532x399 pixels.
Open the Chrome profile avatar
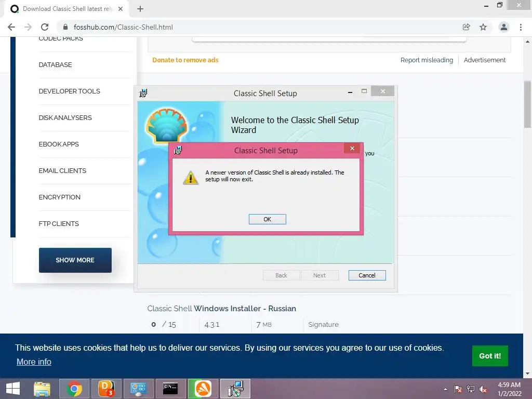pyautogui.click(x=504, y=27)
